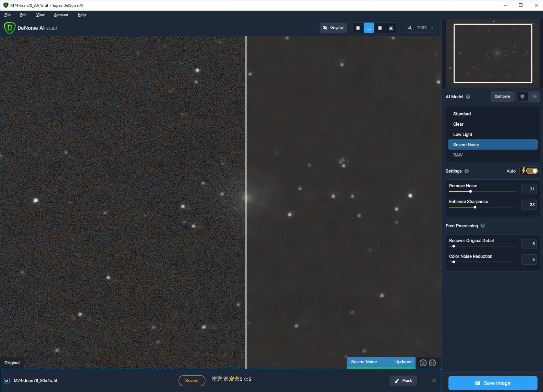Open the Mask brush tool
The image size is (543, 392).
[x=403, y=381]
